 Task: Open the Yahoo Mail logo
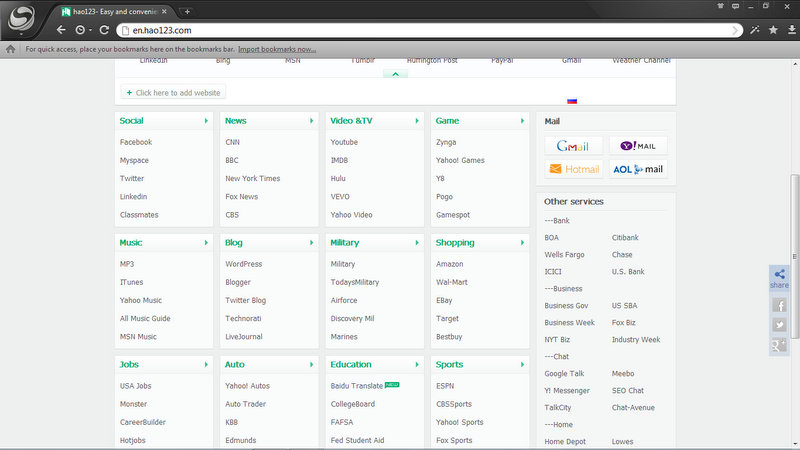(638, 146)
